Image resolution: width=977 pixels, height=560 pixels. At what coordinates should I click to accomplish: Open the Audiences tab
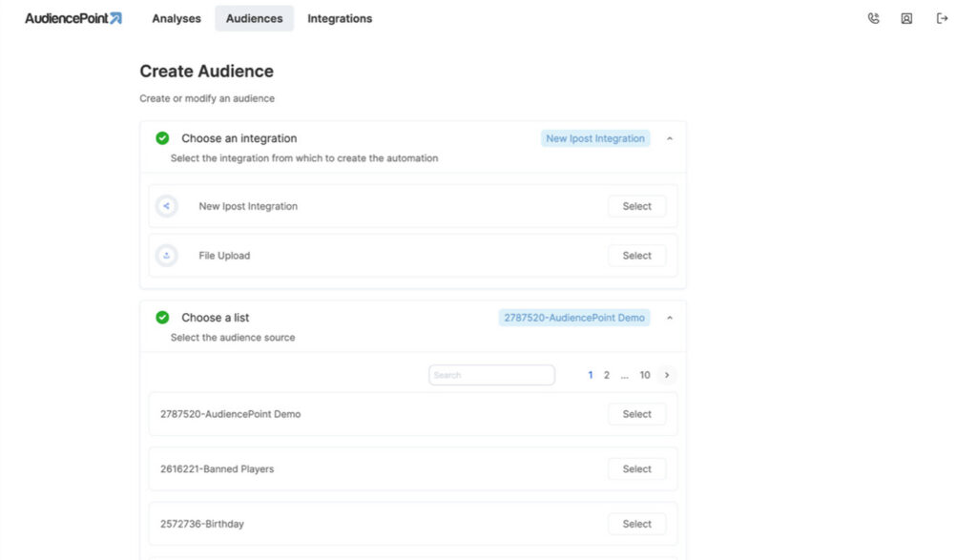(254, 19)
